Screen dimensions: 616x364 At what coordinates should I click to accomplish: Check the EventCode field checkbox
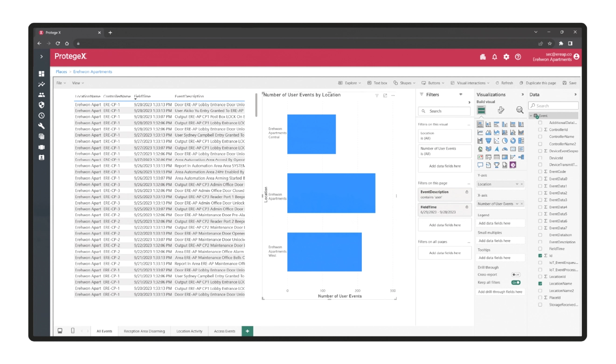pyautogui.click(x=540, y=172)
